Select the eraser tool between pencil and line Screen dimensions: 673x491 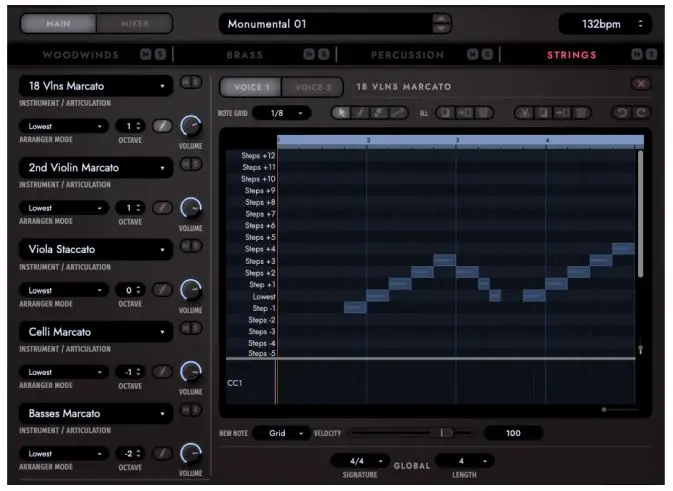coord(379,113)
